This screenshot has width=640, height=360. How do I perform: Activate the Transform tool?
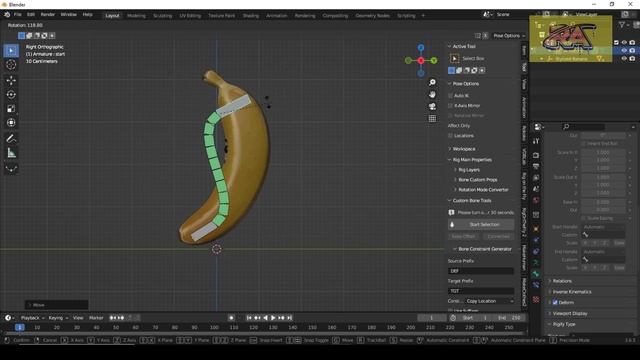click(11, 122)
